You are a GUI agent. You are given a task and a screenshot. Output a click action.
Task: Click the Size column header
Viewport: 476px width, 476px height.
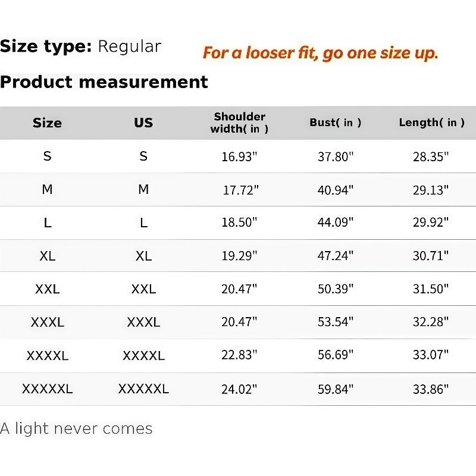(x=48, y=123)
